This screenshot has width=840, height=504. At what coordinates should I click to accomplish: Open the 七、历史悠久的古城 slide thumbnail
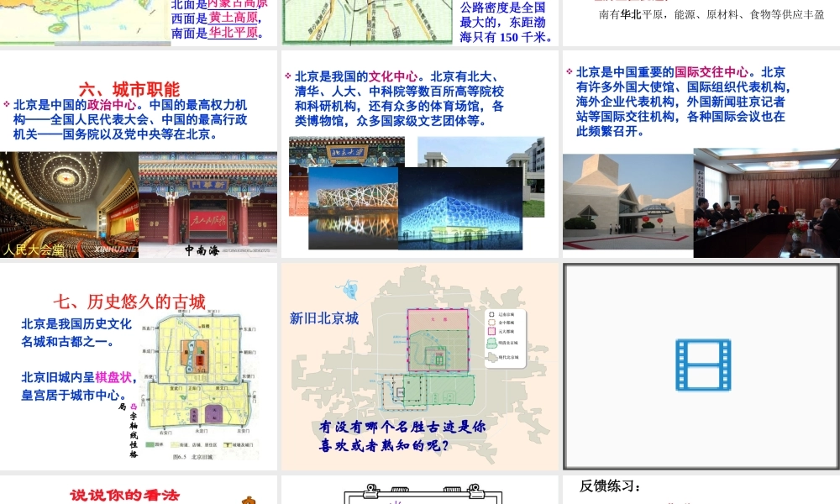pyautogui.click(x=139, y=366)
